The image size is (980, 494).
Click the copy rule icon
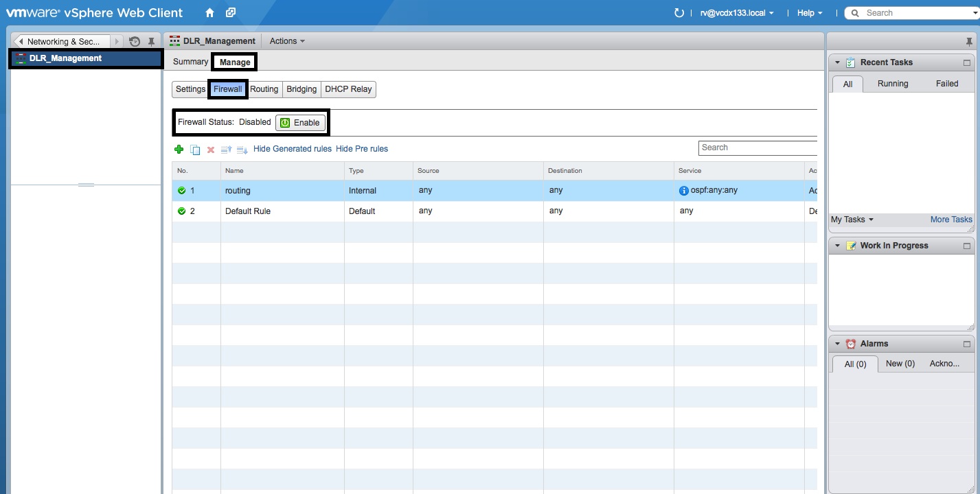click(x=195, y=150)
